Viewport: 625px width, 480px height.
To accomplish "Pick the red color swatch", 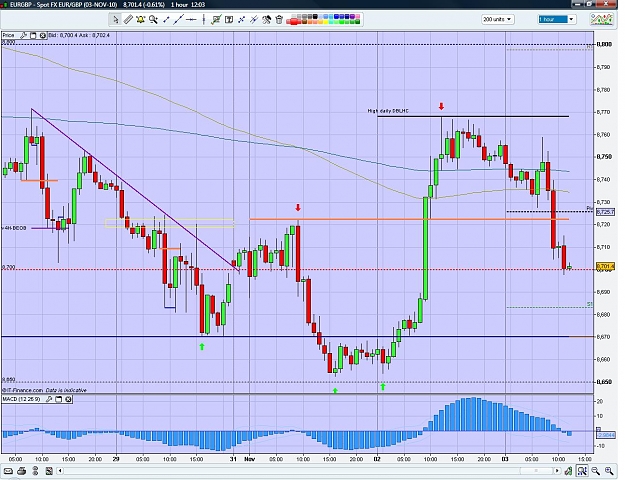I will (294, 22).
